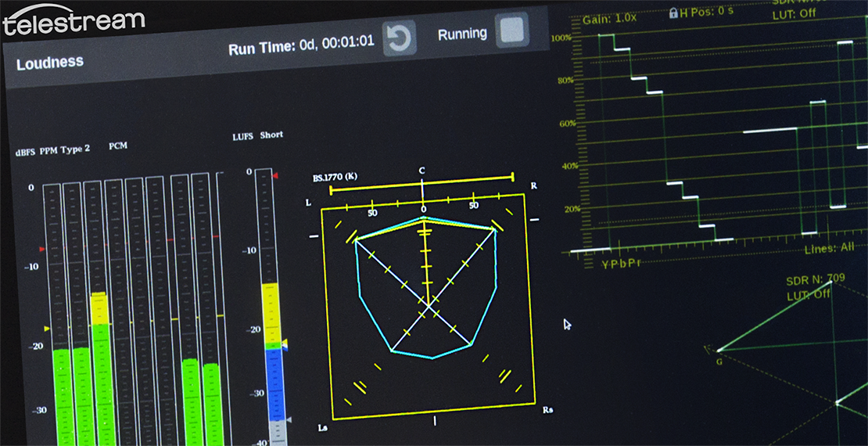Click the H Pos lock icon
Viewport: 868px width, 446px height.
672,13
